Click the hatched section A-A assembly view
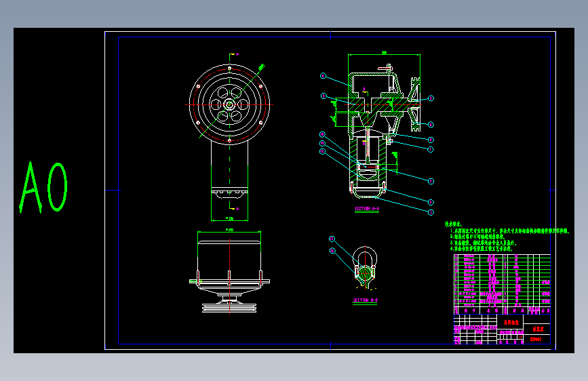The image size is (588, 381). point(385,132)
